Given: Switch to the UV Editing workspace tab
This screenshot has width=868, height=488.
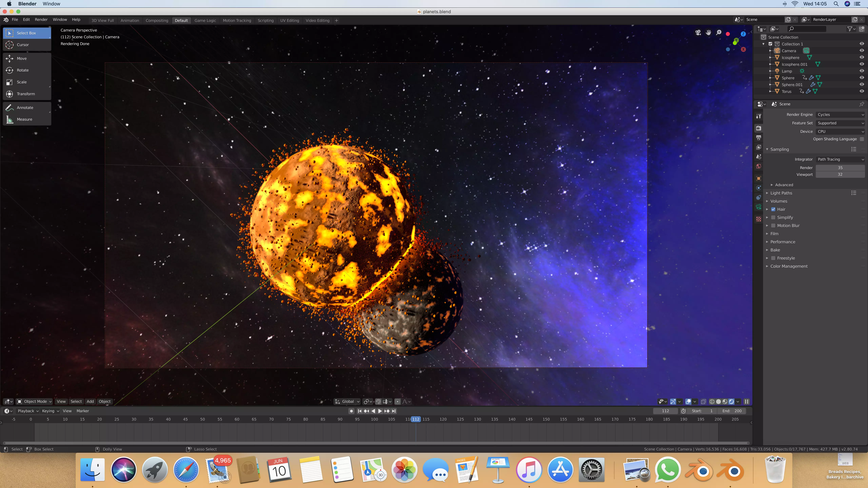Looking at the screenshot, I should tap(289, 21).
